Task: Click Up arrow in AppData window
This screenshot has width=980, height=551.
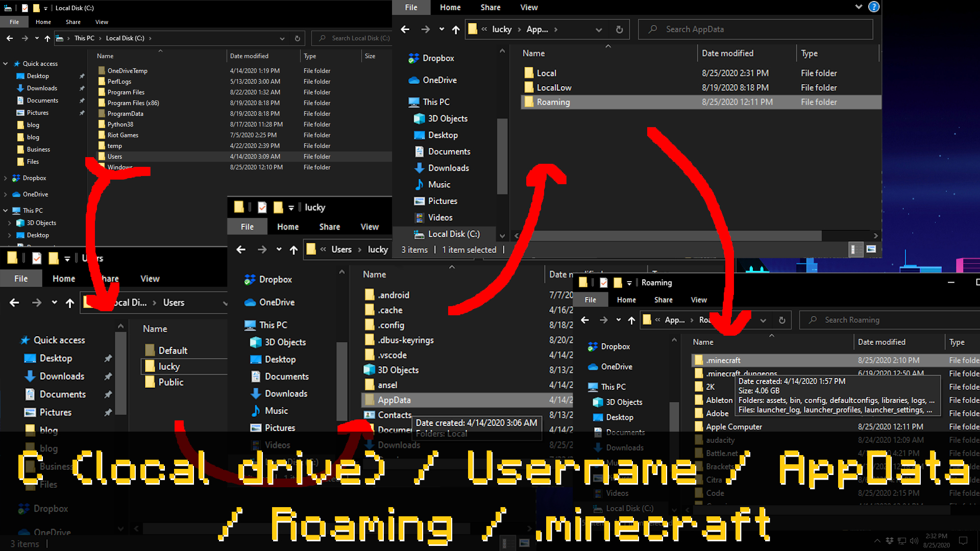Action: (456, 30)
